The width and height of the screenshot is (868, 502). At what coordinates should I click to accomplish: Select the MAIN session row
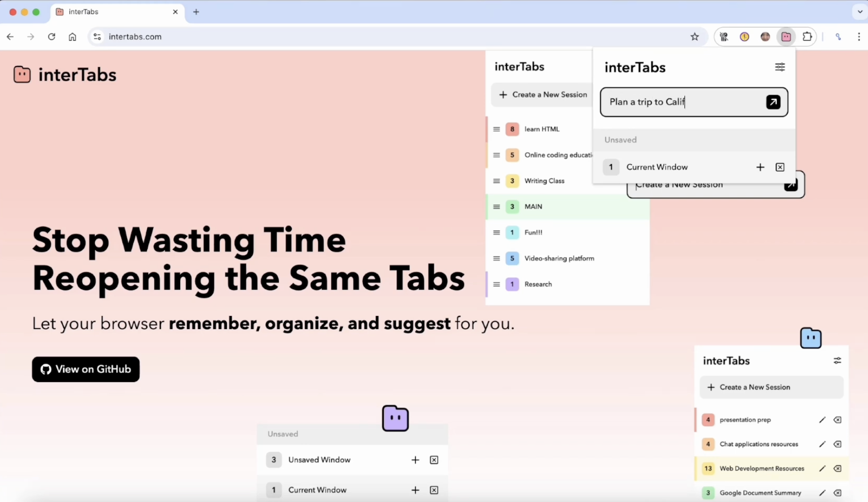pyautogui.click(x=567, y=207)
